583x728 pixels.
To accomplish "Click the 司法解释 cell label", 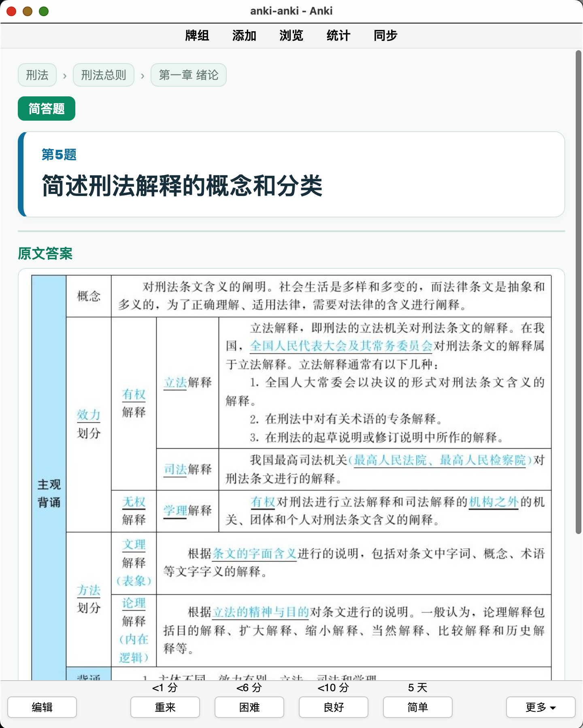I will [x=187, y=469].
